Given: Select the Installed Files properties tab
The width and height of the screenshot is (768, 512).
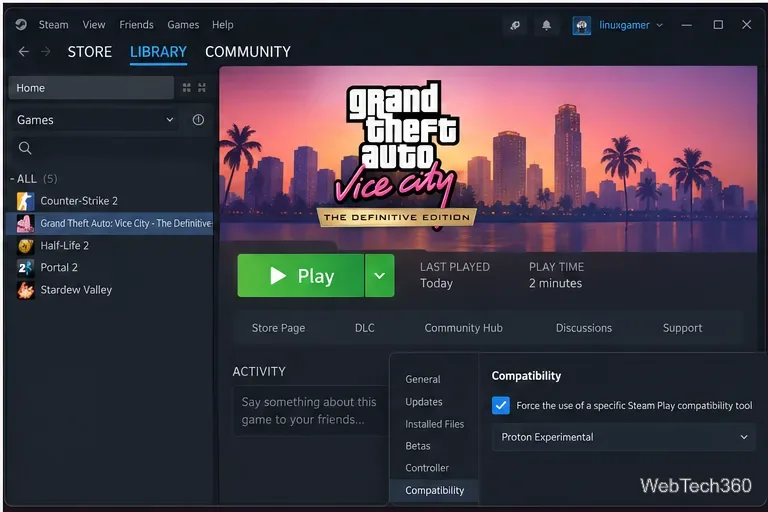Looking at the screenshot, I should 434,424.
